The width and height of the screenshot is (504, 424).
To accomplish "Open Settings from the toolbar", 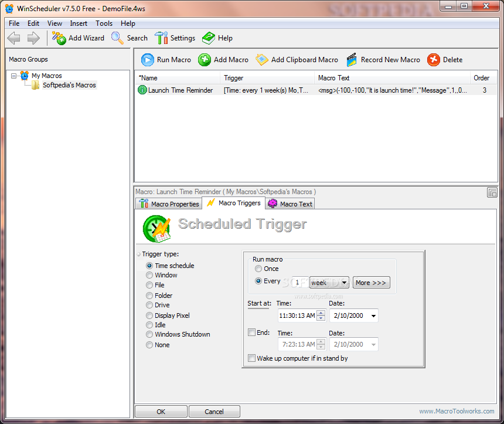I will (x=175, y=38).
